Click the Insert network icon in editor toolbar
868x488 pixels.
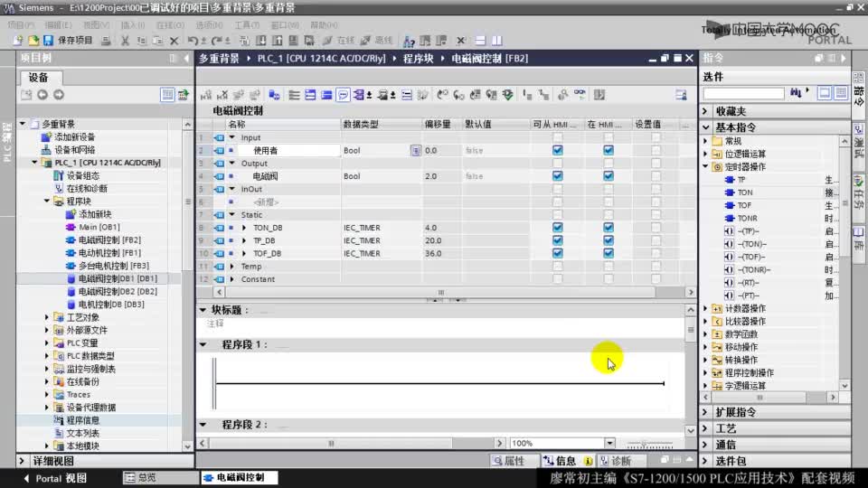(x=206, y=95)
